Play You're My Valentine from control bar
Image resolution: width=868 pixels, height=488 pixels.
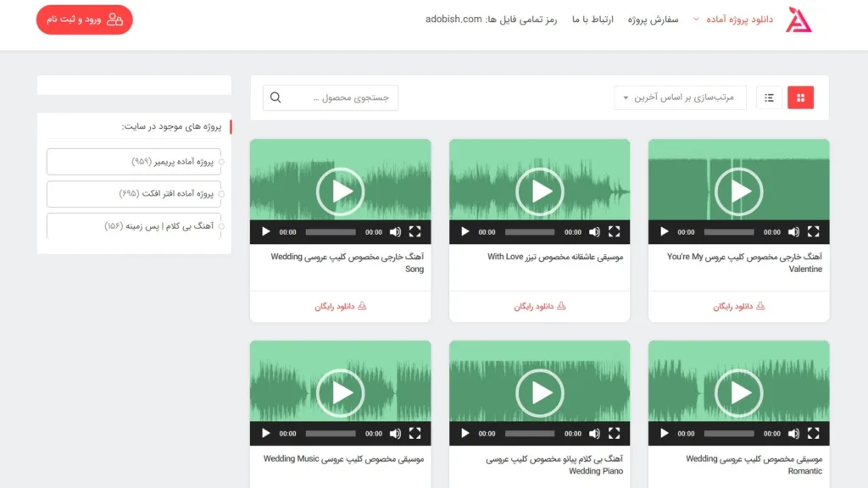tap(665, 232)
